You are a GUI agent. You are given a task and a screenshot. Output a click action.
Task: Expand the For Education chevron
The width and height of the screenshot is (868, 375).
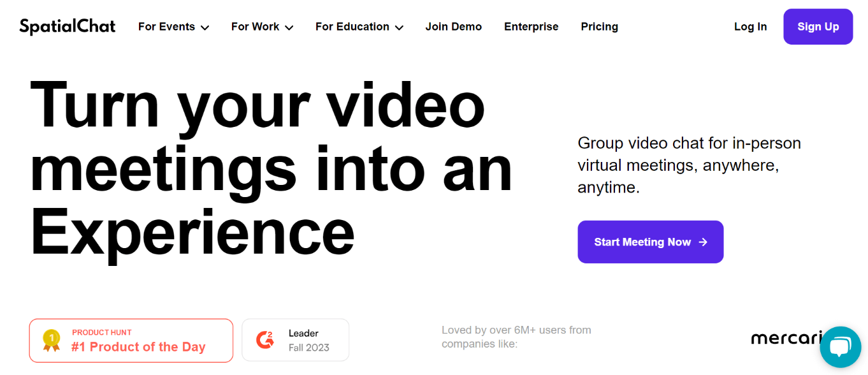399,27
